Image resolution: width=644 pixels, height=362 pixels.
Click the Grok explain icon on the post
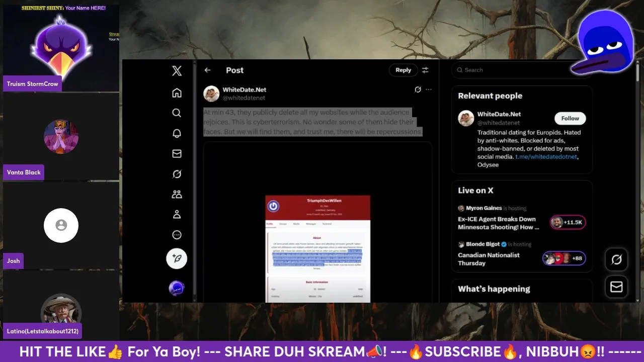tap(418, 89)
